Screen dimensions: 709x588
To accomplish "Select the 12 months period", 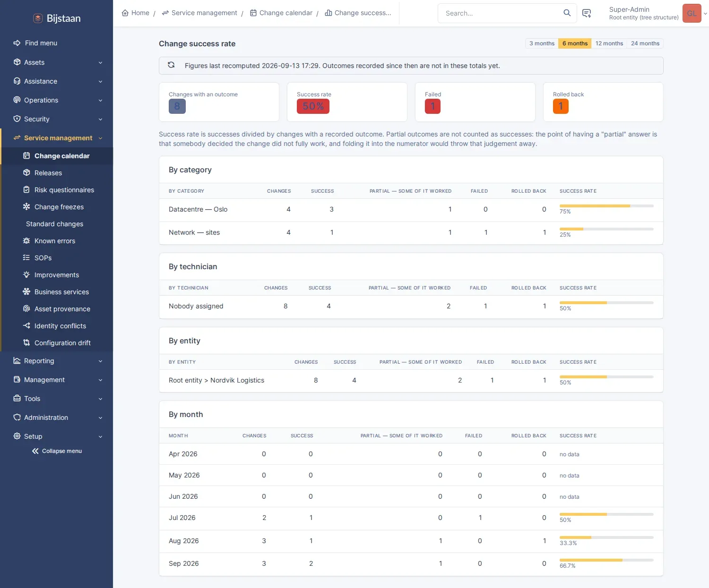I will (x=609, y=43).
